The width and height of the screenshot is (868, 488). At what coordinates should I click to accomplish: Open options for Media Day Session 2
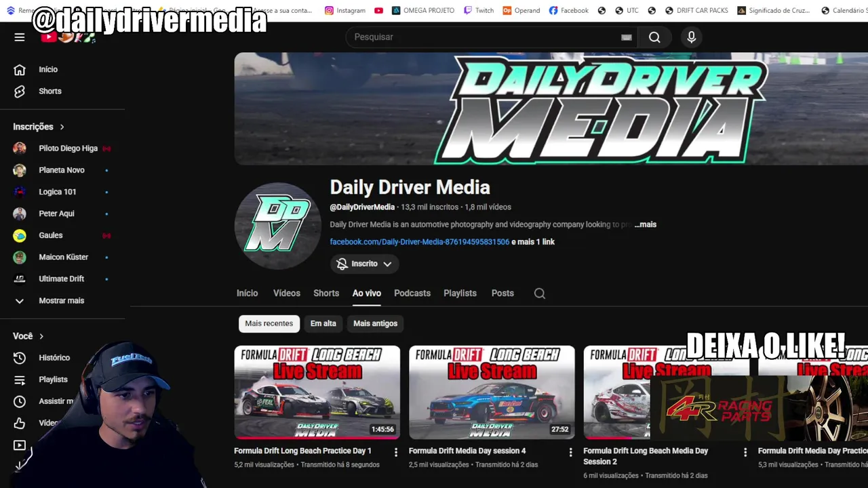pyautogui.click(x=745, y=452)
